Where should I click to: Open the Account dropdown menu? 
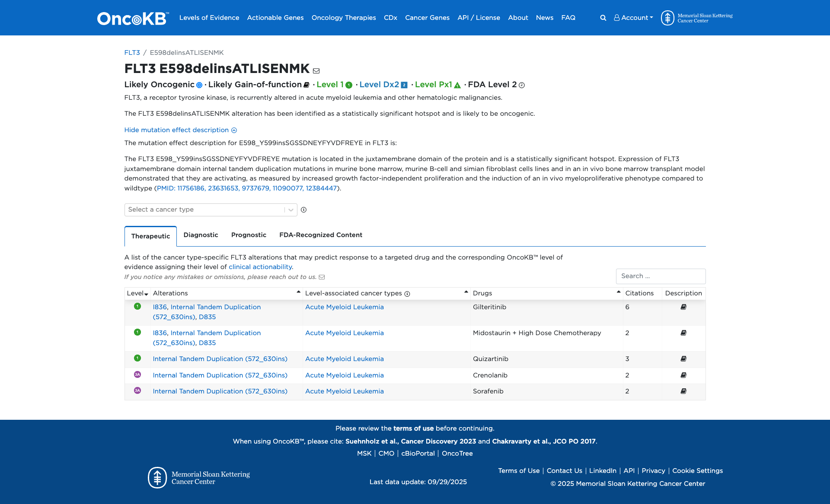[633, 18]
